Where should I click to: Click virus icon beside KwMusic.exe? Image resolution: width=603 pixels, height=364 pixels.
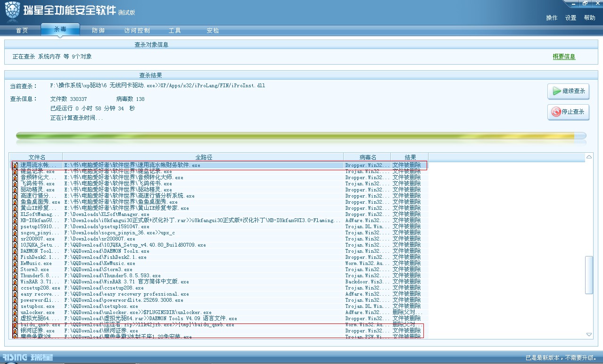[x=15, y=264]
